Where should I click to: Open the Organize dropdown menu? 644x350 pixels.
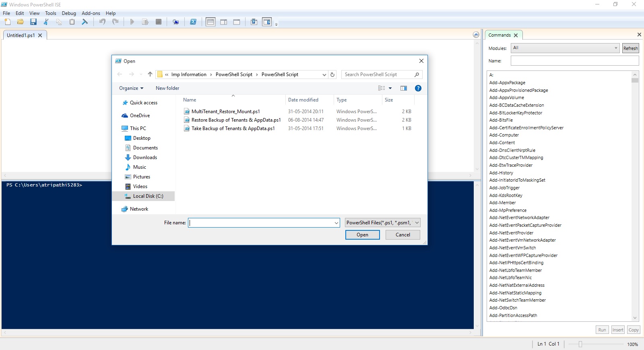tap(131, 88)
